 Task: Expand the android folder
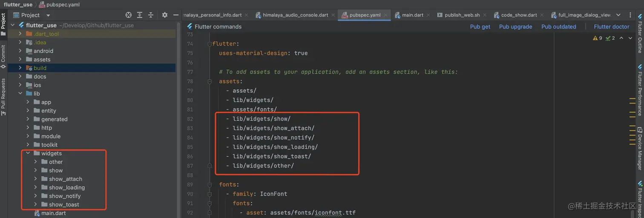click(x=20, y=51)
